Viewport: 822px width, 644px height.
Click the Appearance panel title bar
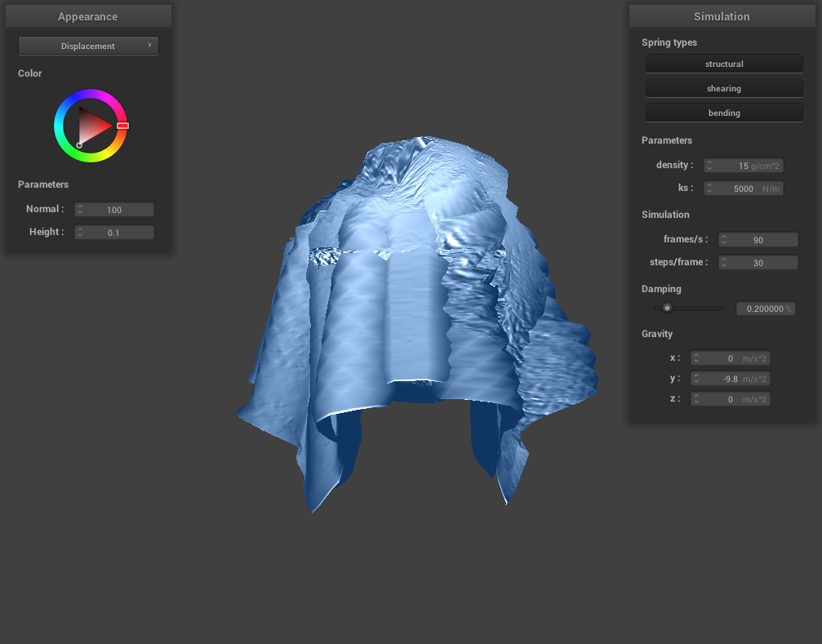[x=88, y=16]
